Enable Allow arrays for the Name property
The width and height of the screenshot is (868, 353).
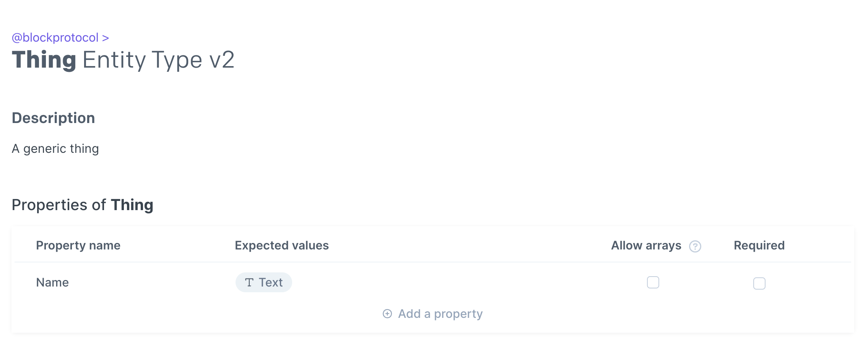(653, 282)
